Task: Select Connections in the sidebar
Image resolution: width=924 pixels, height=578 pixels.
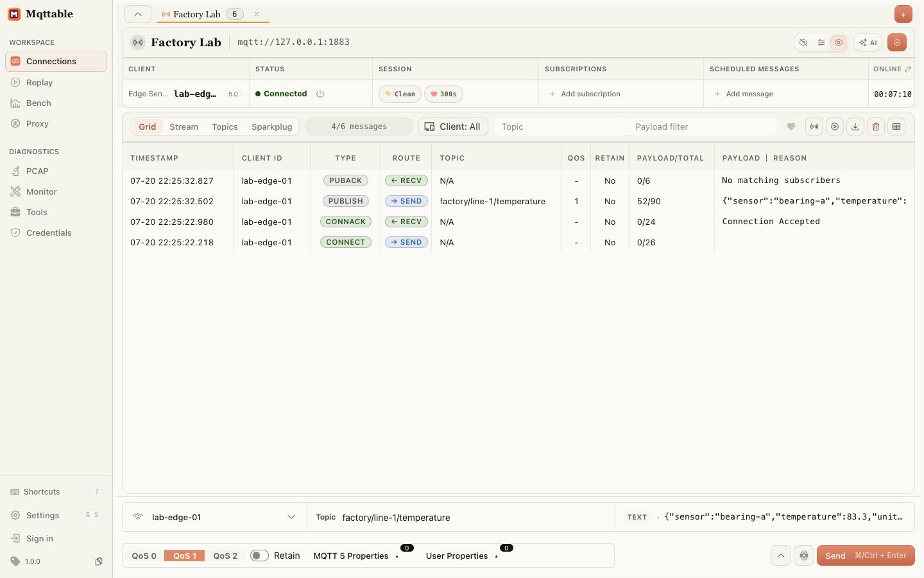Action: coord(56,61)
